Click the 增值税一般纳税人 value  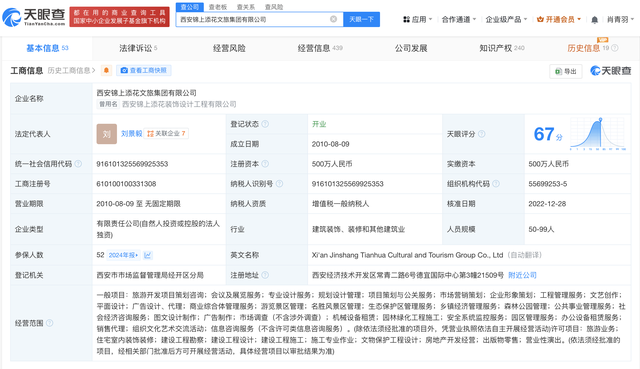[340, 204]
